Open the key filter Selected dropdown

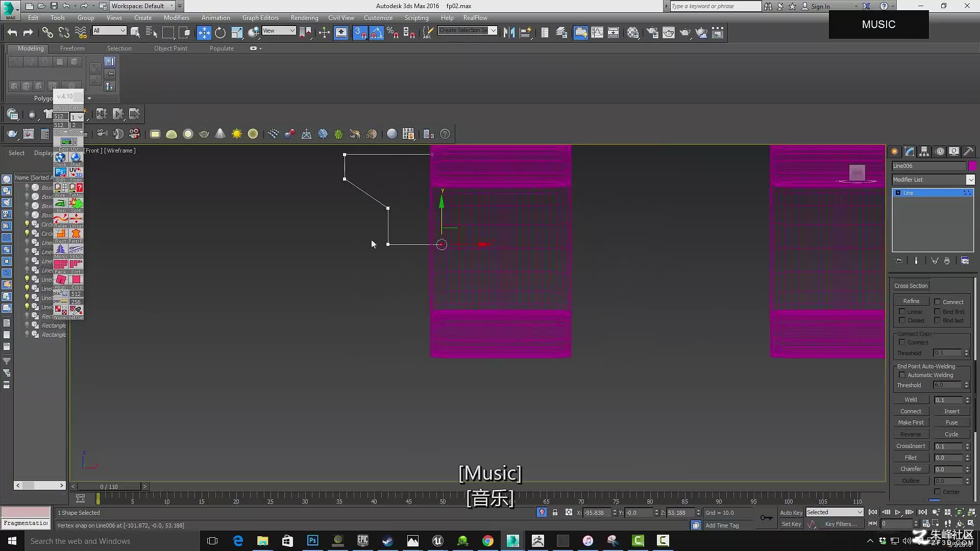[835, 512]
